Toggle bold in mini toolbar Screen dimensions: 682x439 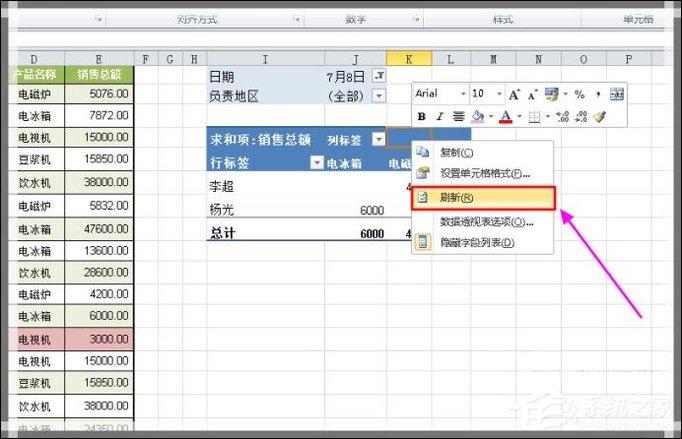421,117
